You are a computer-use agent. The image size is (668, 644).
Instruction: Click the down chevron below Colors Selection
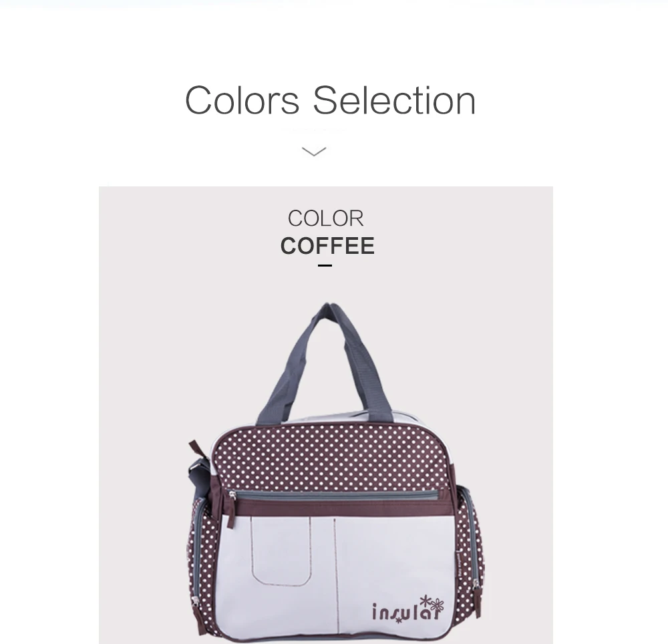click(x=314, y=151)
